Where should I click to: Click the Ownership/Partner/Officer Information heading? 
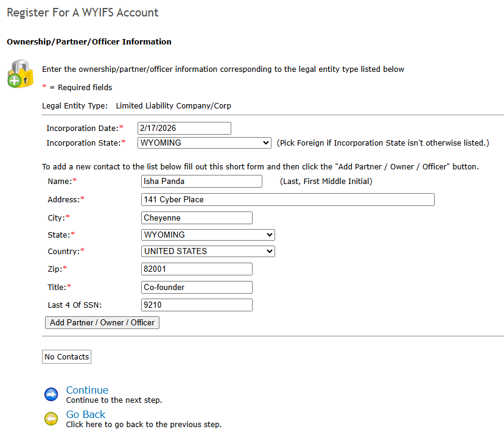pyautogui.click(x=89, y=42)
